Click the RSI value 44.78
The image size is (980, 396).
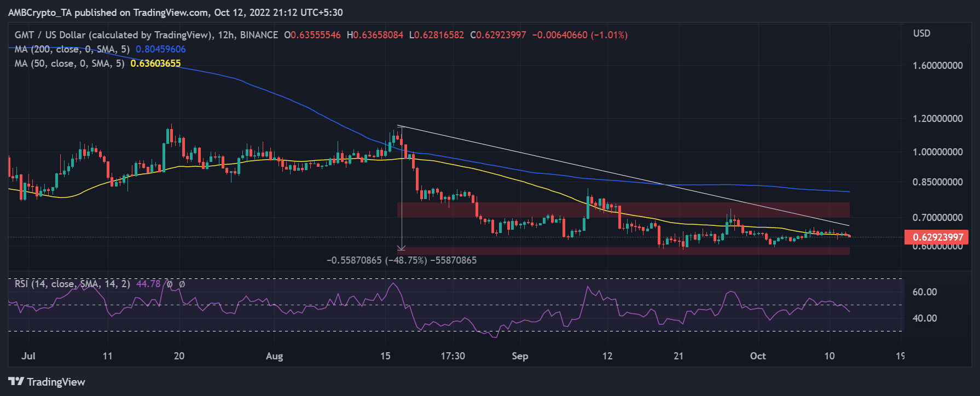click(148, 284)
